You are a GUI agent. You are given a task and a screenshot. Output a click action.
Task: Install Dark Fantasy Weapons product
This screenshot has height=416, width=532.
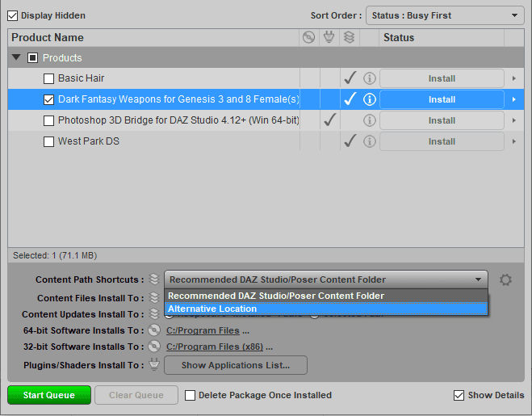pyautogui.click(x=442, y=99)
